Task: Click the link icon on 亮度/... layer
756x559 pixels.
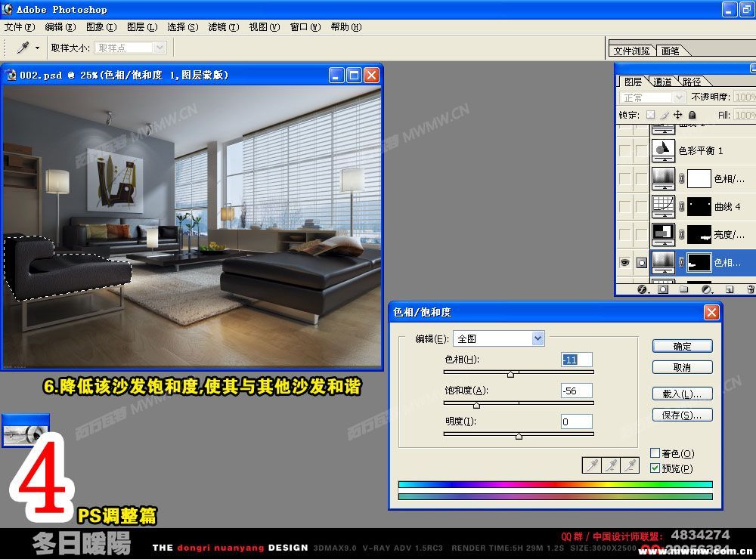Action: click(x=681, y=235)
